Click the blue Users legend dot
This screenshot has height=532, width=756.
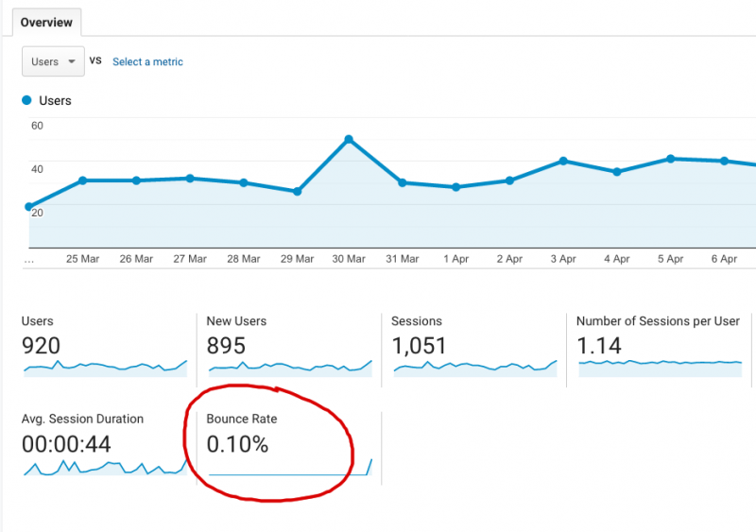27,100
